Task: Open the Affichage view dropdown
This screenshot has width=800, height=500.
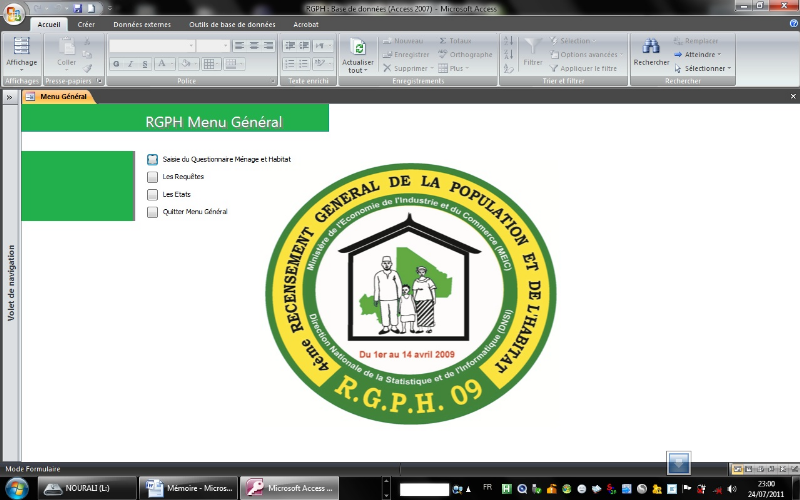Action: 21,54
